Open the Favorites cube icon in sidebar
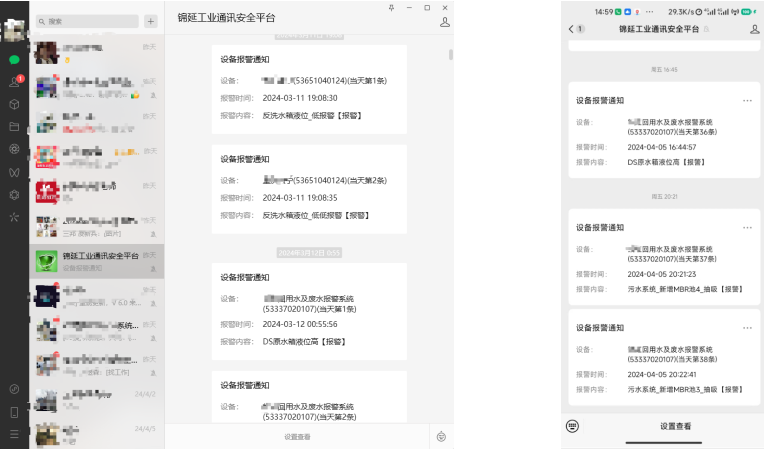 14,104
